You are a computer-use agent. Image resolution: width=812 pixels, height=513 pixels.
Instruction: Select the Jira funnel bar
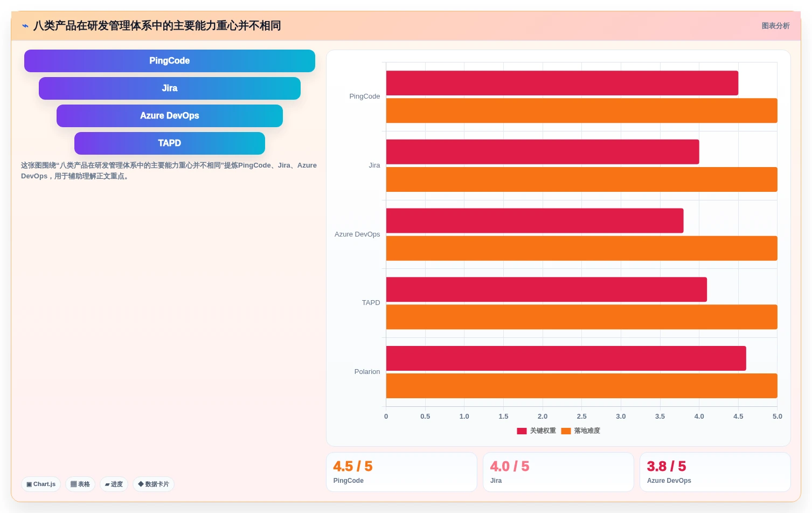[x=170, y=88]
